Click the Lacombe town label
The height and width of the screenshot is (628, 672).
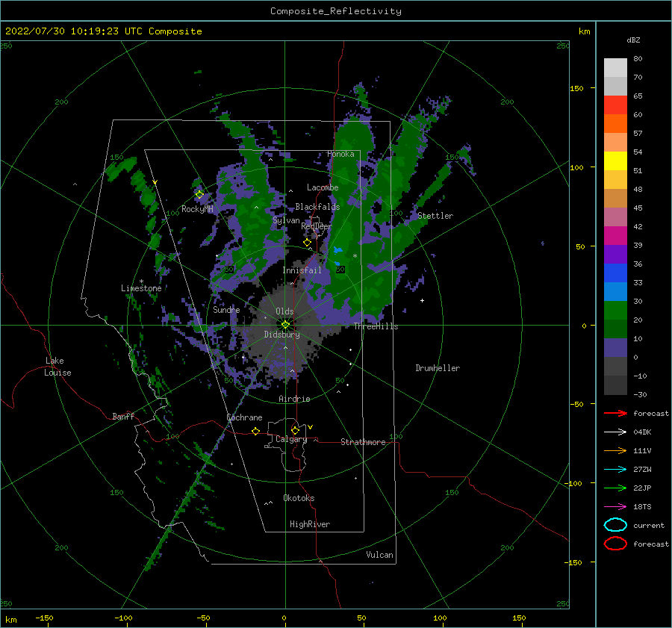click(323, 187)
